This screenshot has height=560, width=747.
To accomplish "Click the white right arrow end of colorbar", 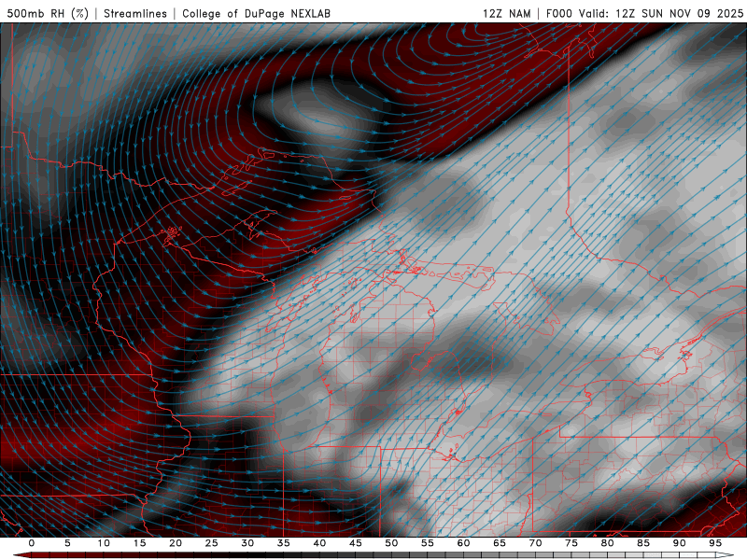I will coord(726,555).
